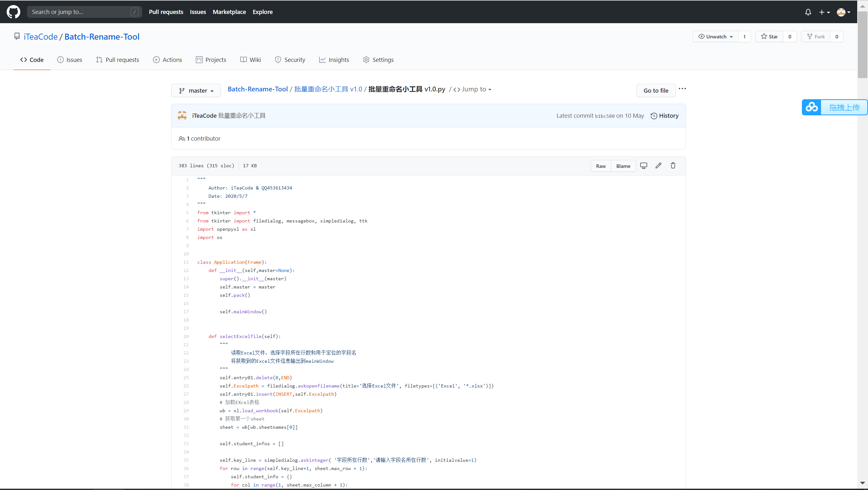View the watchers count of 1
The width and height of the screenshot is (868, 490).
(x=744, y=36)
